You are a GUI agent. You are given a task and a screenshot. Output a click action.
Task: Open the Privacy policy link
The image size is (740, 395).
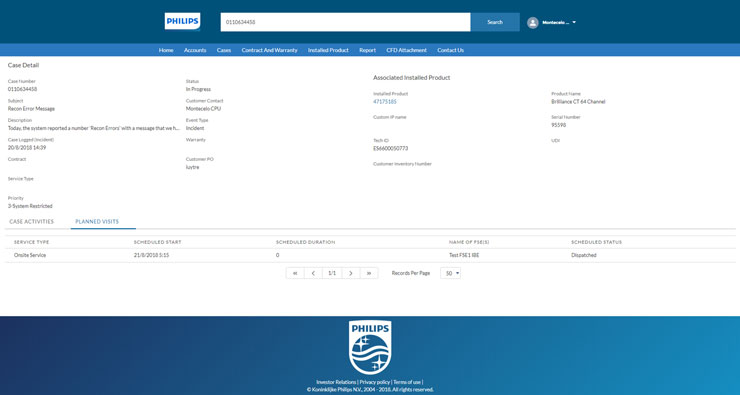click(375, 382)
